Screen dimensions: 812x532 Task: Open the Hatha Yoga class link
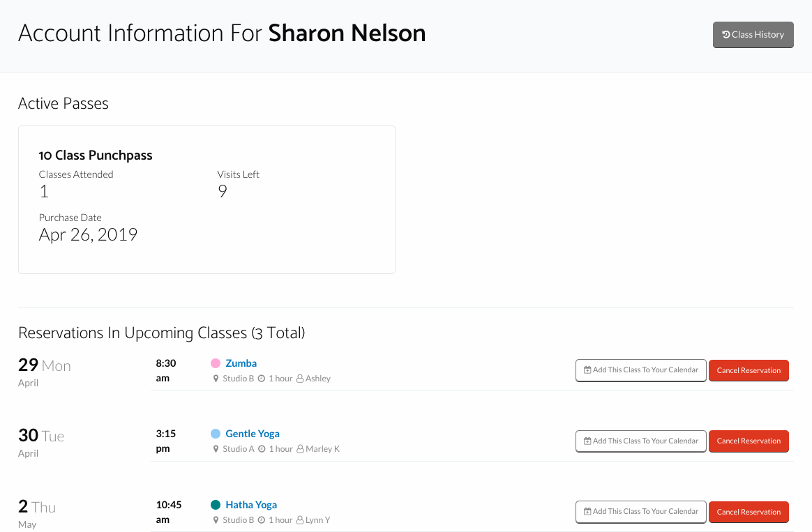point(251,505)
